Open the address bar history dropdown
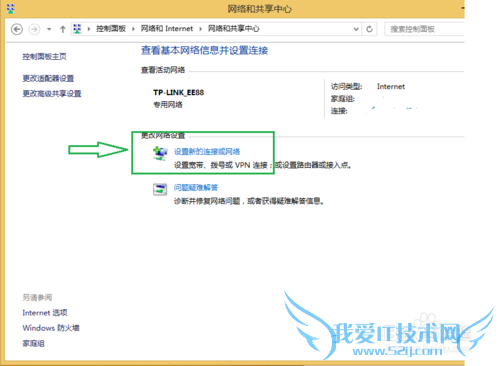The width and height of the screenshot is (500, 366). coord(356,29)
